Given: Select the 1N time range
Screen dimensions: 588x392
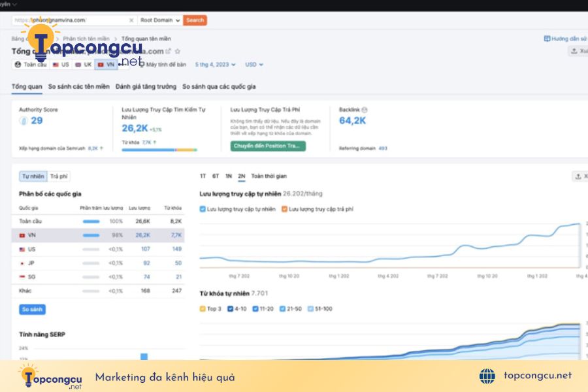Looking at the screenshot, I should coord(229,176).
